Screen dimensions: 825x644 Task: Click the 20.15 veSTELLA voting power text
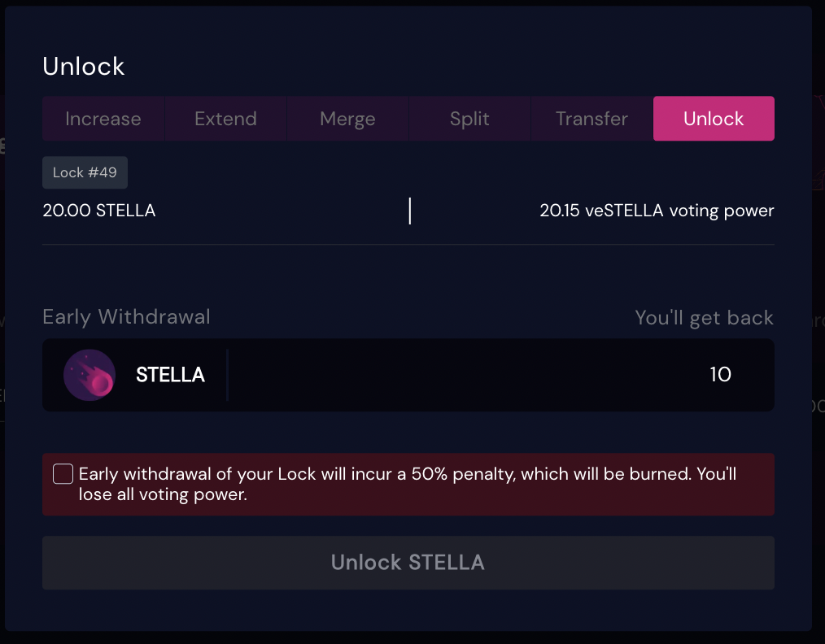(x=657, y=211)
